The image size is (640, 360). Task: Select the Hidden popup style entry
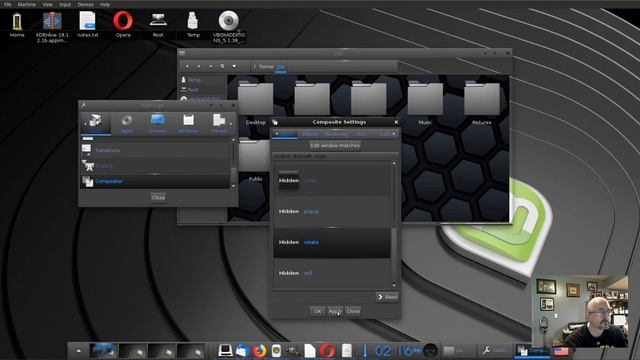point(332,211)
